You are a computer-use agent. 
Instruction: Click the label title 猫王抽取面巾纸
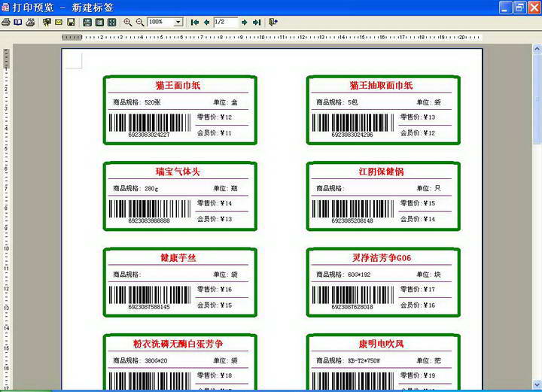tap(381, 86)
